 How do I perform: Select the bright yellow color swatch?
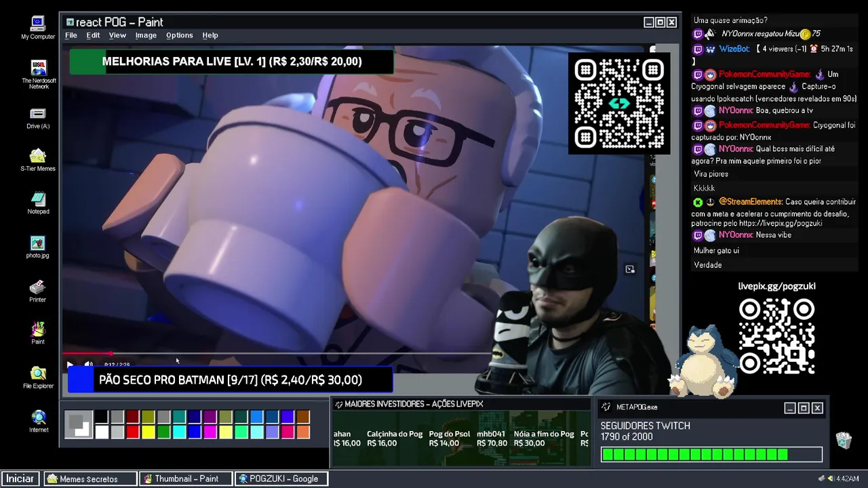coord(149,432)
